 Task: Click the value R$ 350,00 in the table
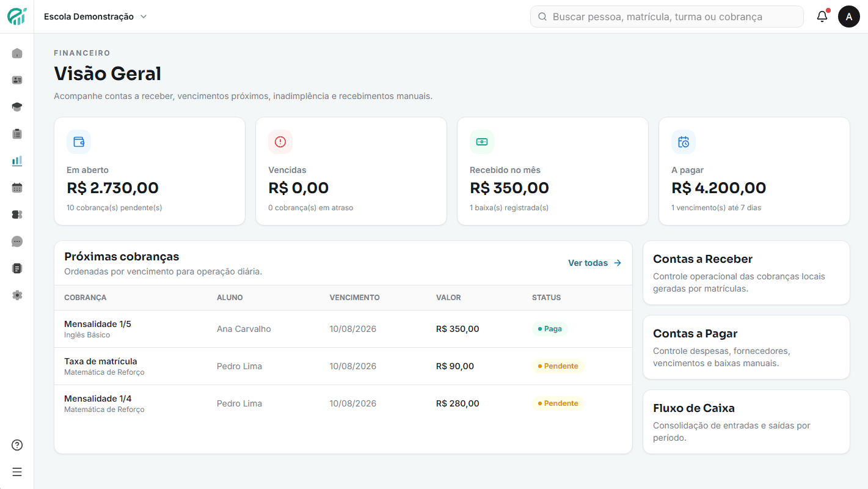(x=458, y=329)
